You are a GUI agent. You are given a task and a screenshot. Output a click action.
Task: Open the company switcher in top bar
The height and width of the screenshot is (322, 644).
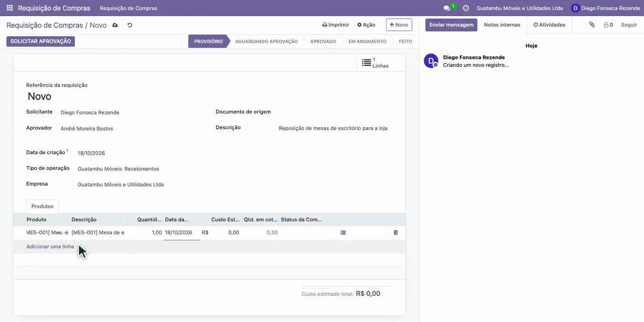click(x=520, y=8)
